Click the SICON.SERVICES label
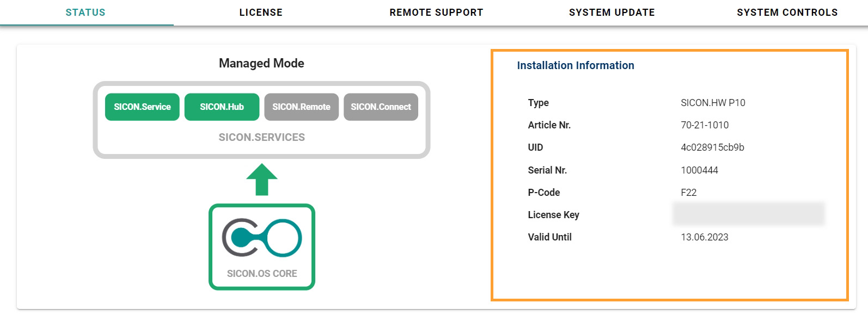 pos(261,138)
